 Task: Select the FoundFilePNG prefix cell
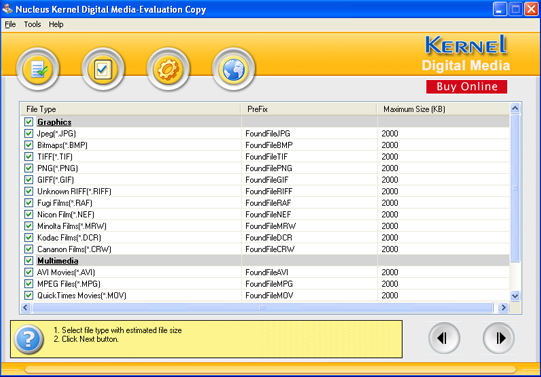tap(269, 168)
